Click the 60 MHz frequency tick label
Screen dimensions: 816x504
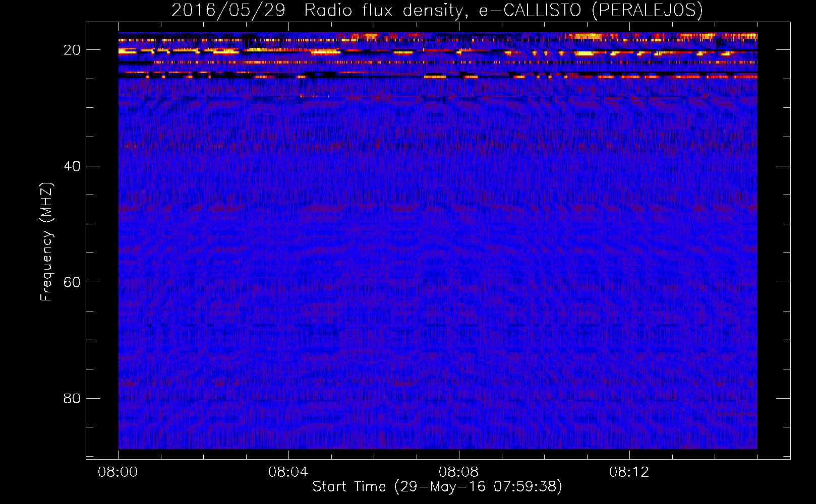[72, 282]
